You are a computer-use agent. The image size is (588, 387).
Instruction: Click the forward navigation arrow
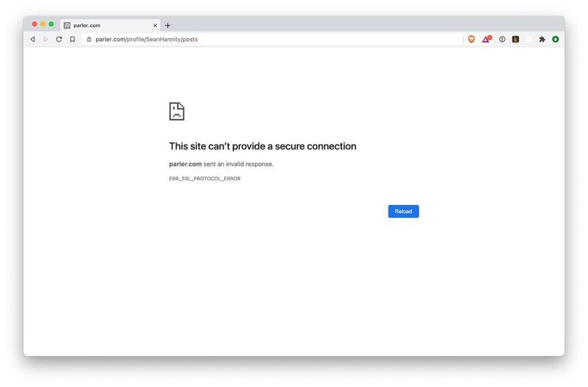pos(45,39)
